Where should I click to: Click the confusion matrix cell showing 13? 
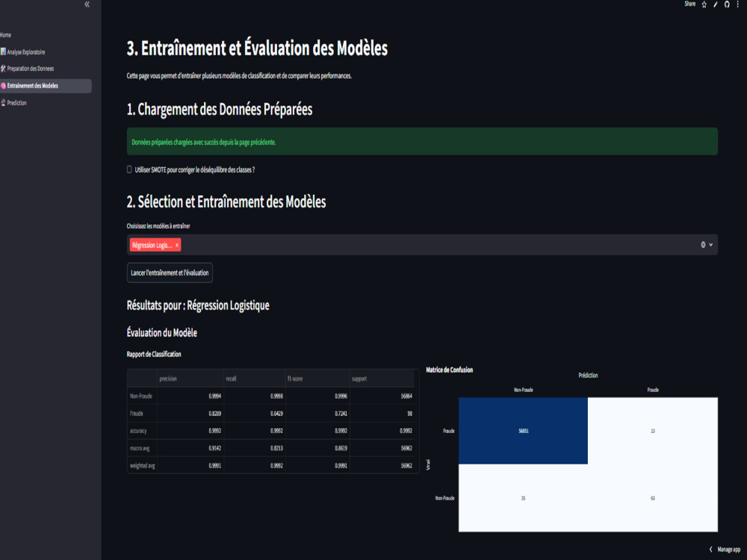[x=653, y=431]
